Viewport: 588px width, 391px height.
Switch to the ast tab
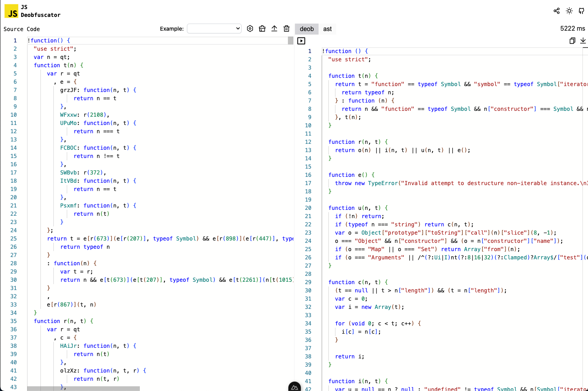(x=327, y=29)
